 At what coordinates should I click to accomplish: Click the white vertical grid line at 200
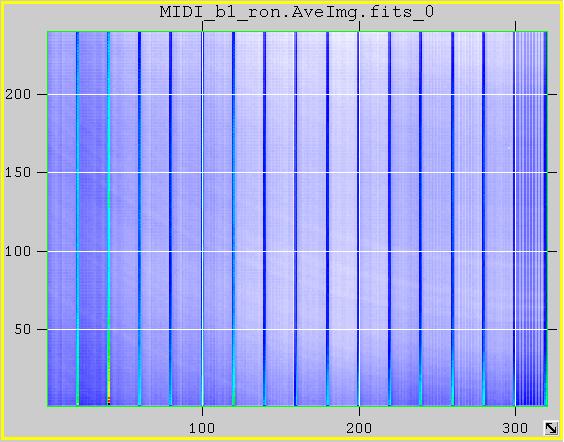pyautogui.click(x=359, y=219)
